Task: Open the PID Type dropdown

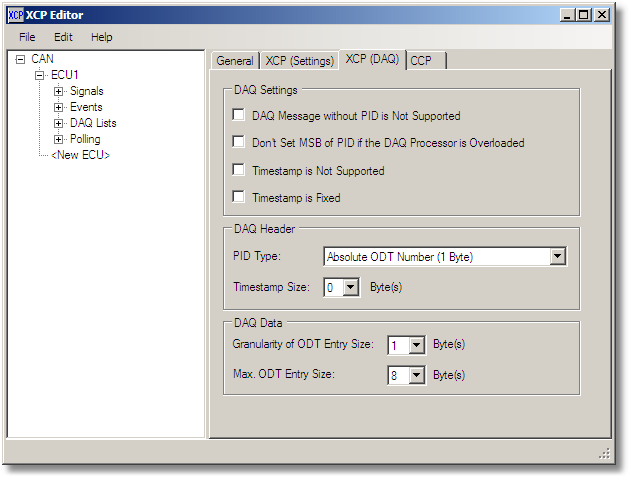Action: pyautogui.click(x=557, y=257)
